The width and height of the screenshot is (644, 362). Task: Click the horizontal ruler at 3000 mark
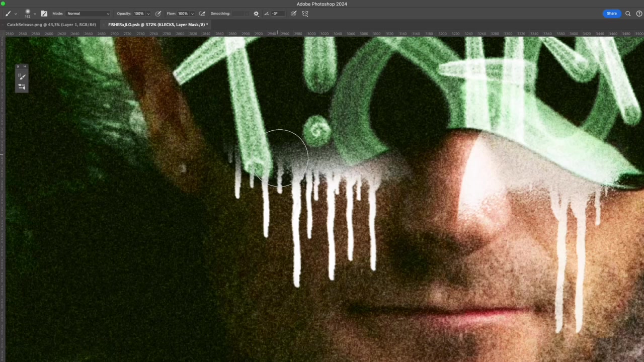pos(311,34)
